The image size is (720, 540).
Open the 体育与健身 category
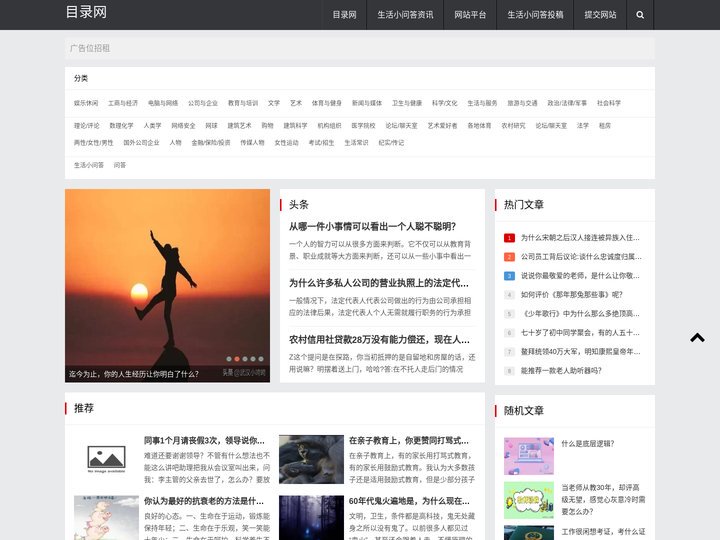pos(326,103)
